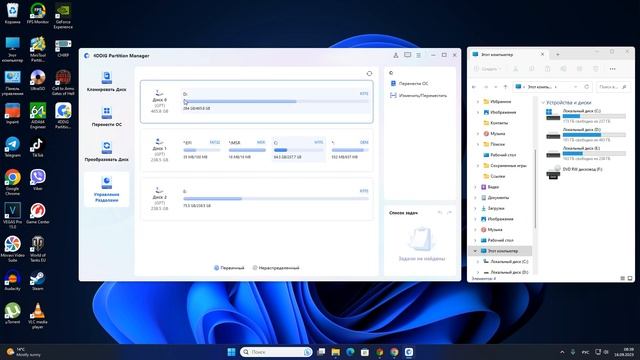Select the OEM partition on Диск 1
This screenshot has width=640, height=360.
(349, 150)
